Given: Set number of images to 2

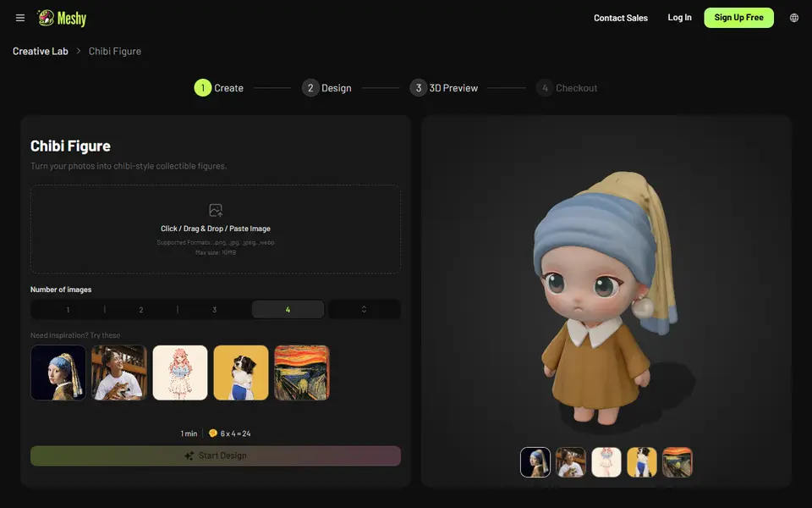Looking at the screenshot, I should click(141, 310).
